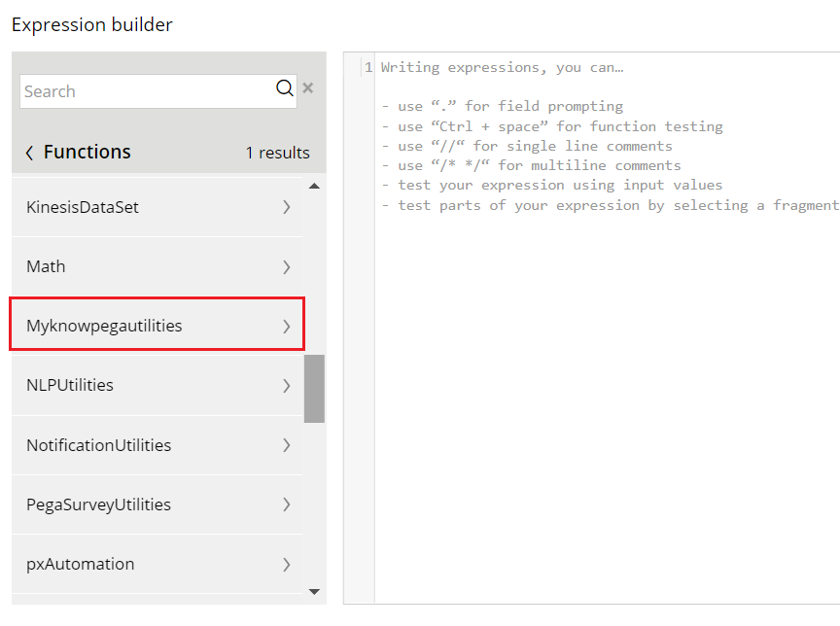Click the scroll up arrow in list
The image size is (840, 626).
click(314, 187)
